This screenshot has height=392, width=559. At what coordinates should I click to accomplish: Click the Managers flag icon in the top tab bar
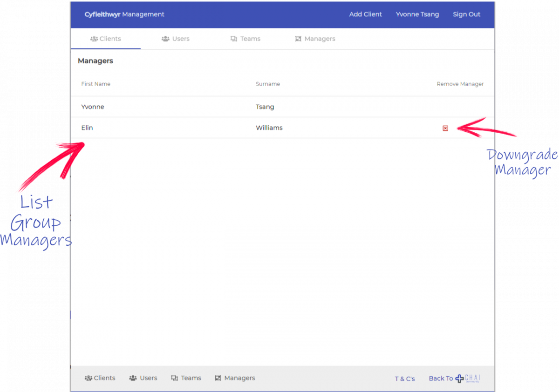[298, 39]
